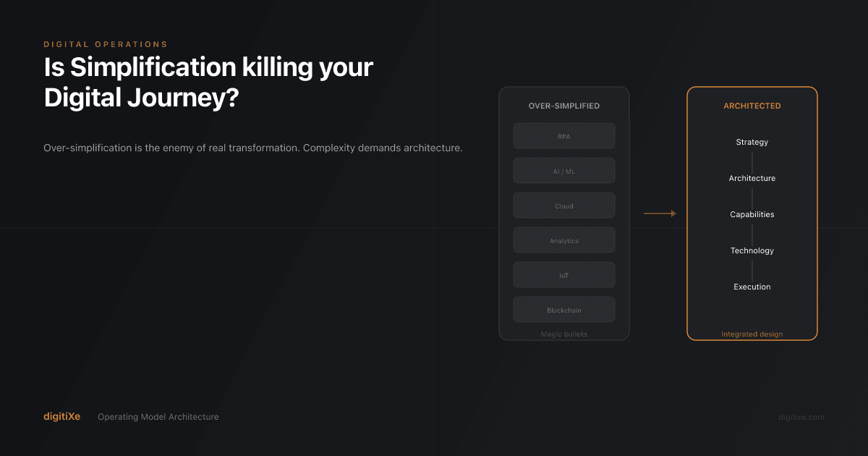Screen dimensions: 868x456
Task: Switch to the Over-Simplified header tab
Action: pos(563,105)
